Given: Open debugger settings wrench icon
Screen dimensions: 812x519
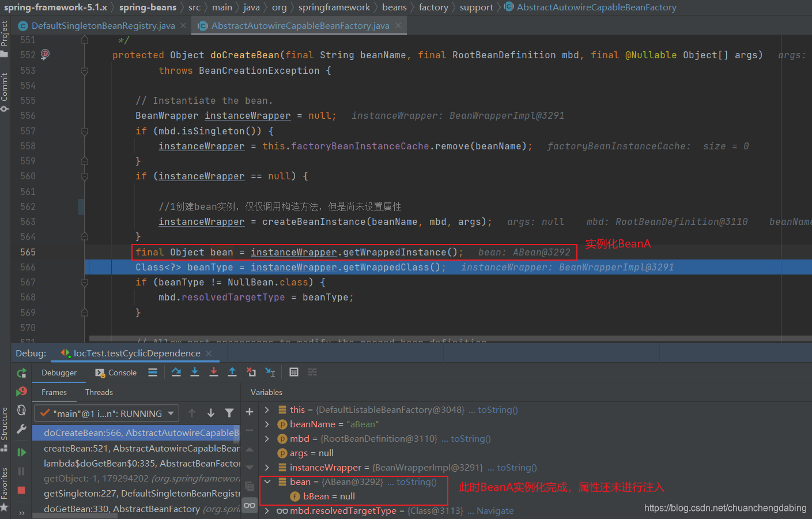Looking at the screenshot, I should (x=21, y=429).
